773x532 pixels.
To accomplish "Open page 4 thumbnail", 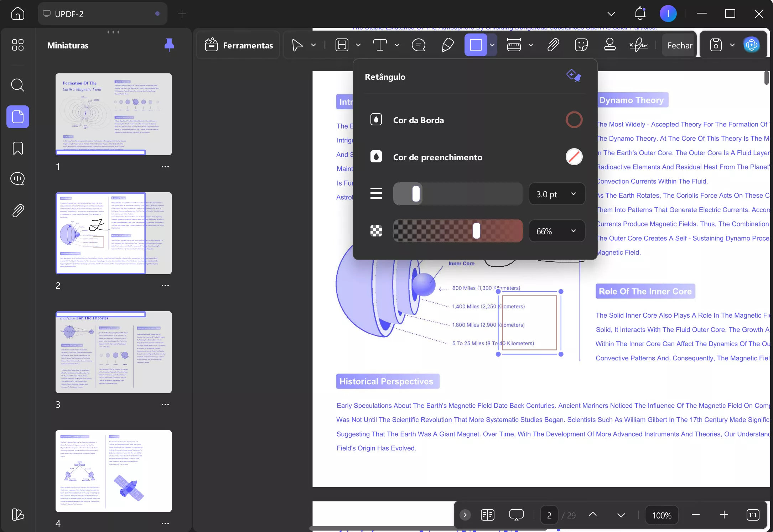I will pyautogui.click(x=114, y=471).
